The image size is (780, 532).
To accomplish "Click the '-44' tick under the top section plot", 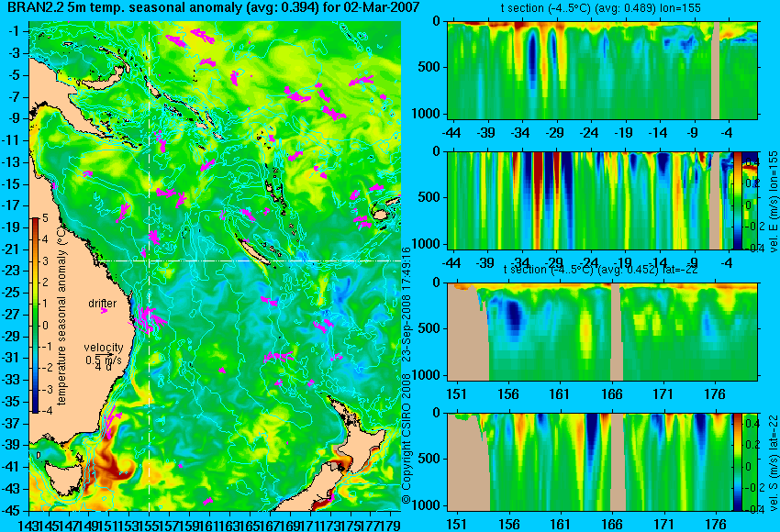I will point(451,133).
